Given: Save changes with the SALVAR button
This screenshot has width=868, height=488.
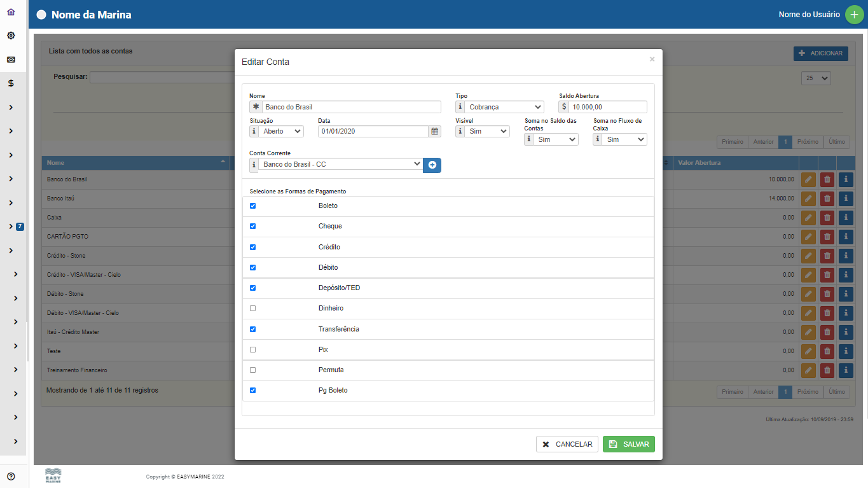Looking at the screenshot, I should 628,444.
